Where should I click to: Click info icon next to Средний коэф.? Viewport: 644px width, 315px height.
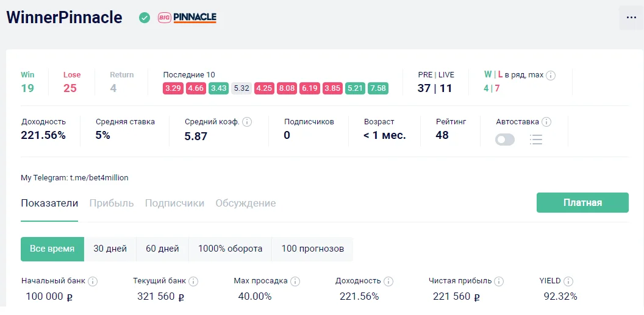point(247,122)
